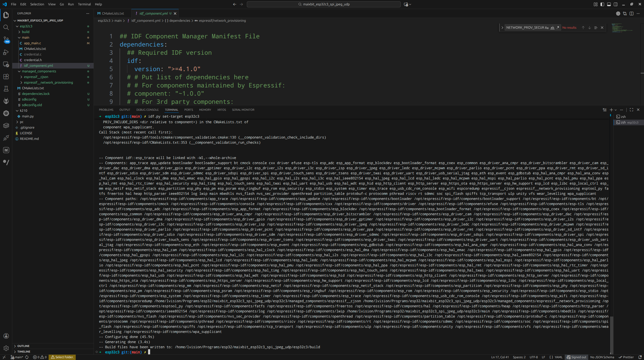Viewport: 644px width, 360px height.
Task: Open the Terminal menu
Action: (84, 4)
